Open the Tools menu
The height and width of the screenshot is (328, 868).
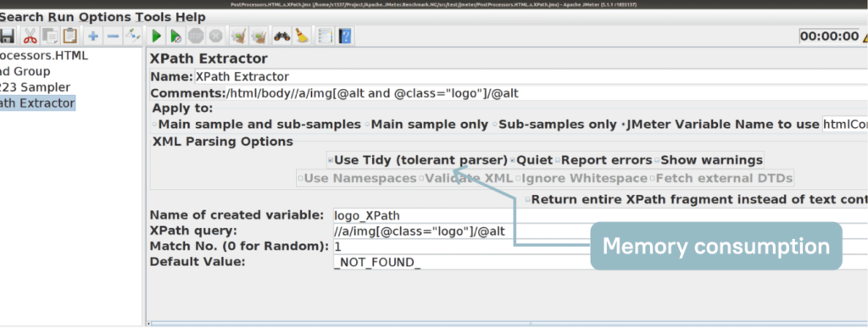[x=154, y=17]
